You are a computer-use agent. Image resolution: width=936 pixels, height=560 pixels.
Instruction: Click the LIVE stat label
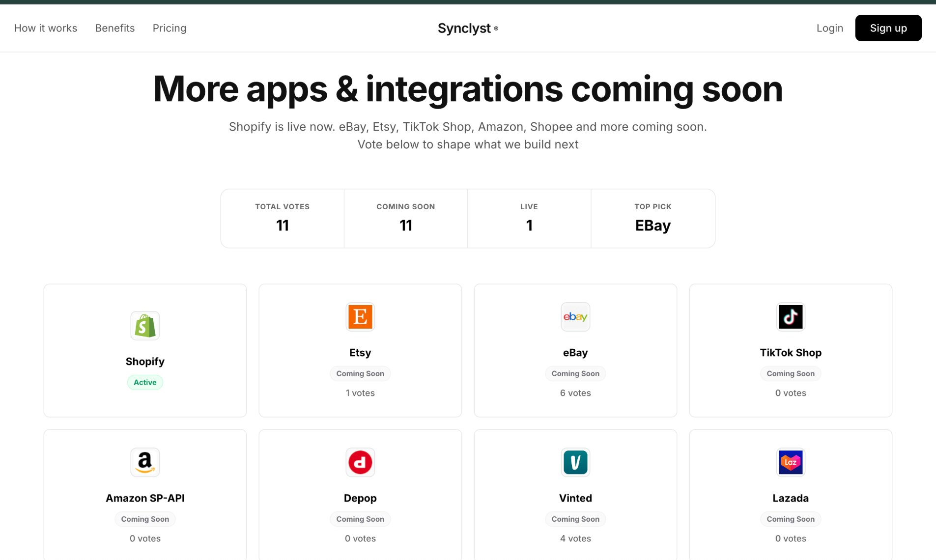[x=529, y=207]
